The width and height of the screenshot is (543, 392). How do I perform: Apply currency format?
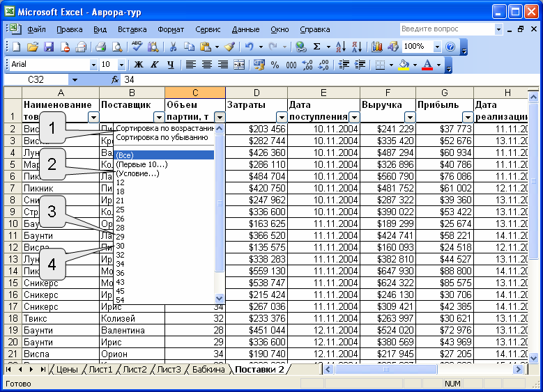tap(259, 64)
